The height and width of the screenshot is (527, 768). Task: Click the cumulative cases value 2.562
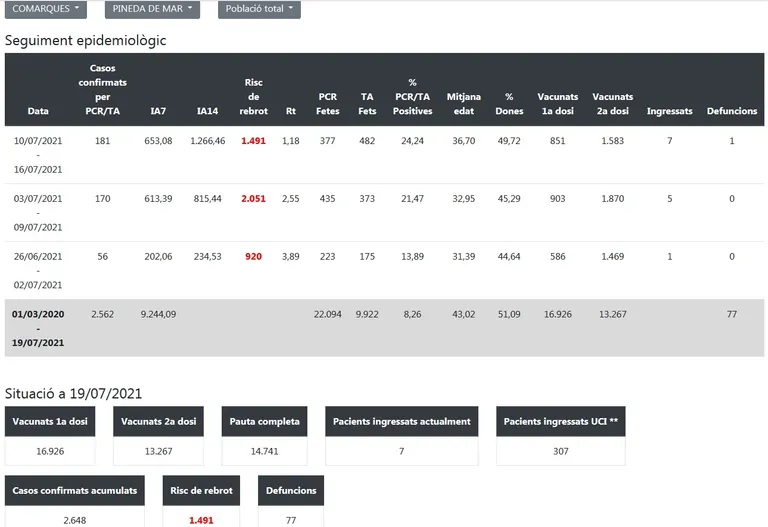[102, 314]
